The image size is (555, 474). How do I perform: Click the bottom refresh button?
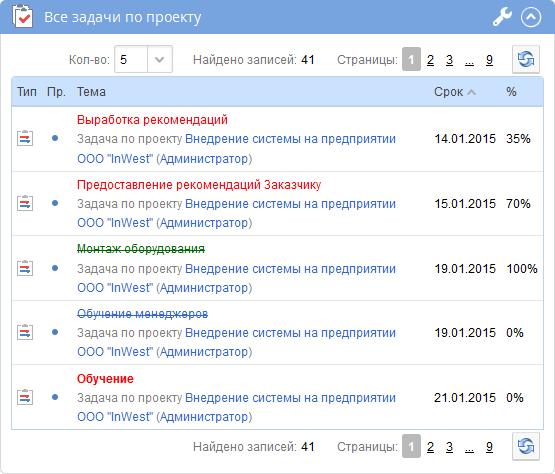526,446
